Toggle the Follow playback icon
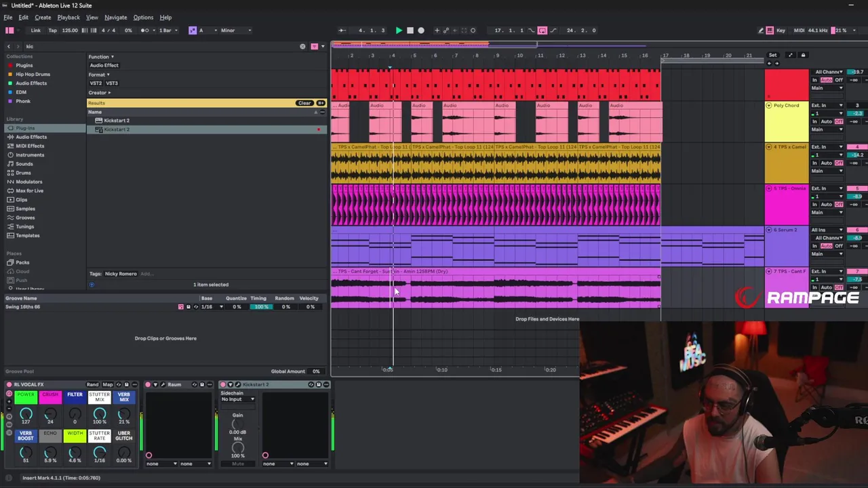The image size is (868, 488). click(342, 30)
